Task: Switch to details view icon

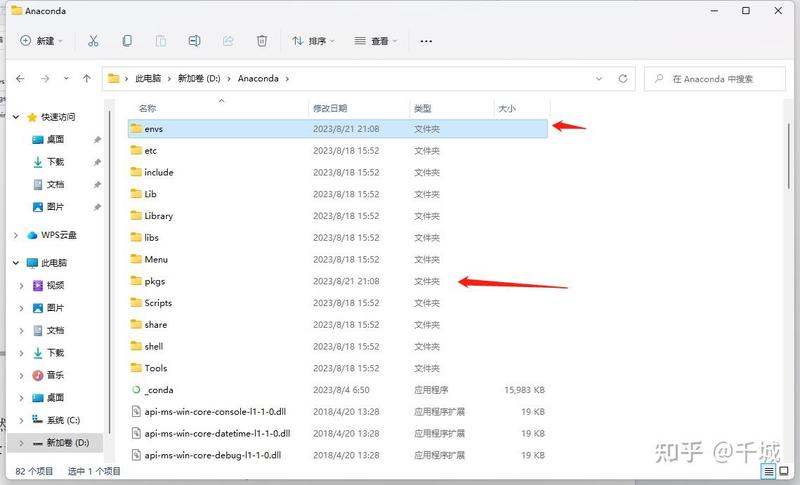Action: [769, 471]
